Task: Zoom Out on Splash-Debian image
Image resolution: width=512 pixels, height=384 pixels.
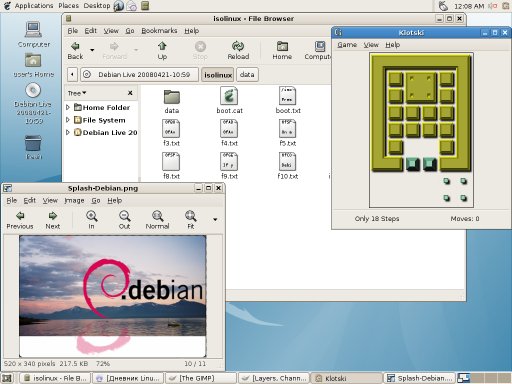Action: point(125,220)
